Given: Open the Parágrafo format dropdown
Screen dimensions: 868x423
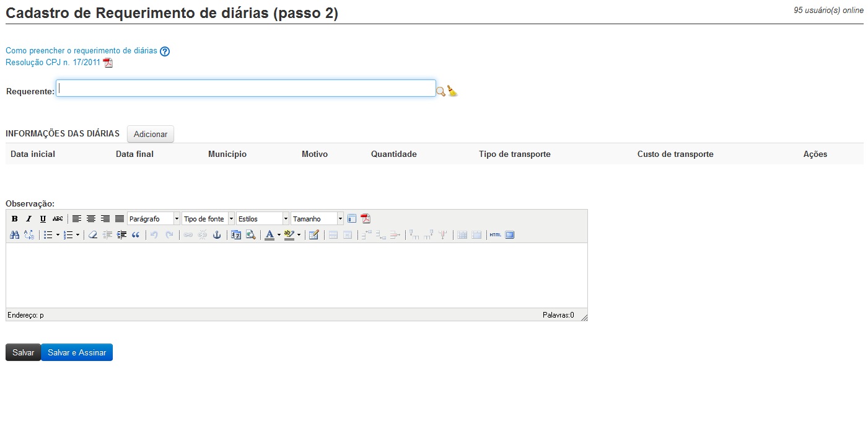Looking at the screenshot, I should click(154, 219).
